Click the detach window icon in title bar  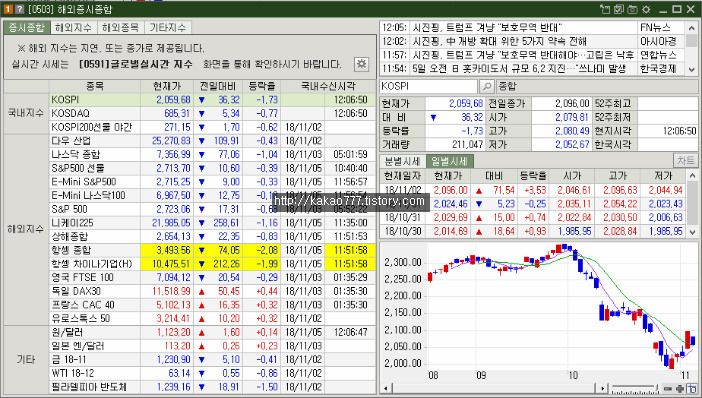[x=605, y=9]
